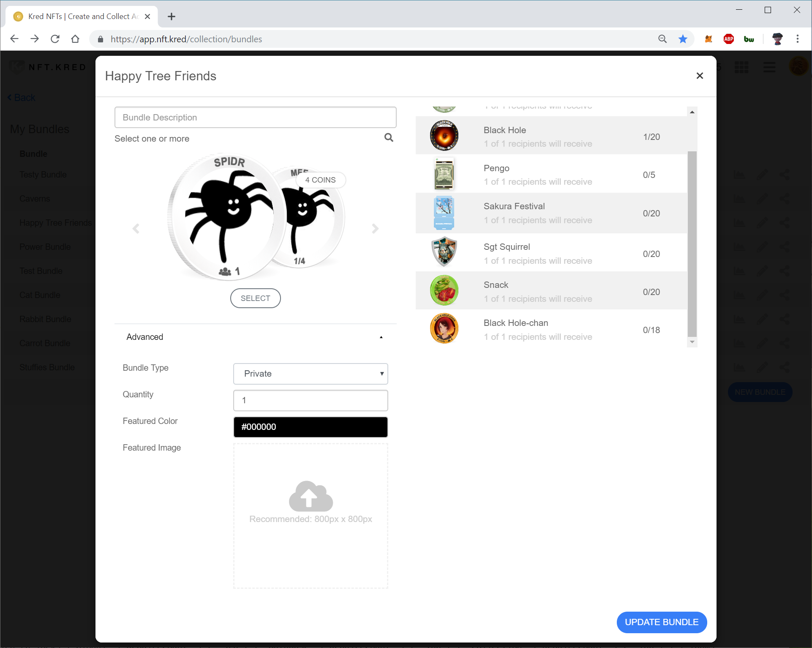
Task: Open the Bundle Type dropdown
Action: (311, 374)
